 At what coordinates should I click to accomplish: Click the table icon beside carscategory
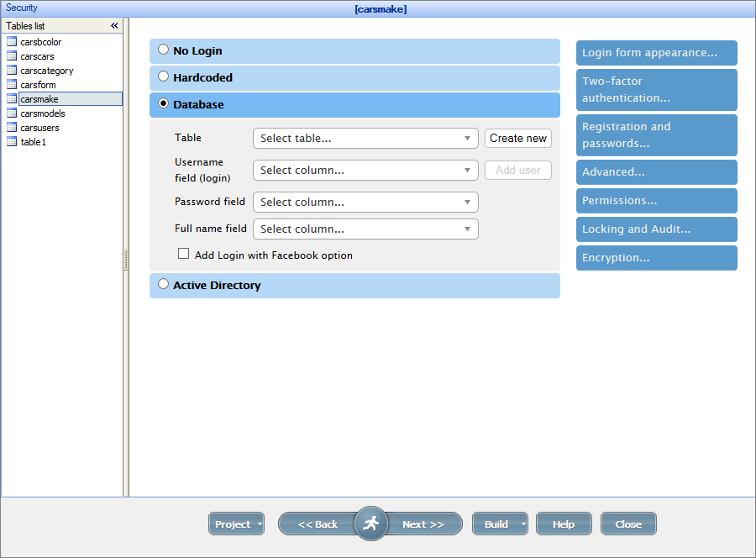(12, 70)
